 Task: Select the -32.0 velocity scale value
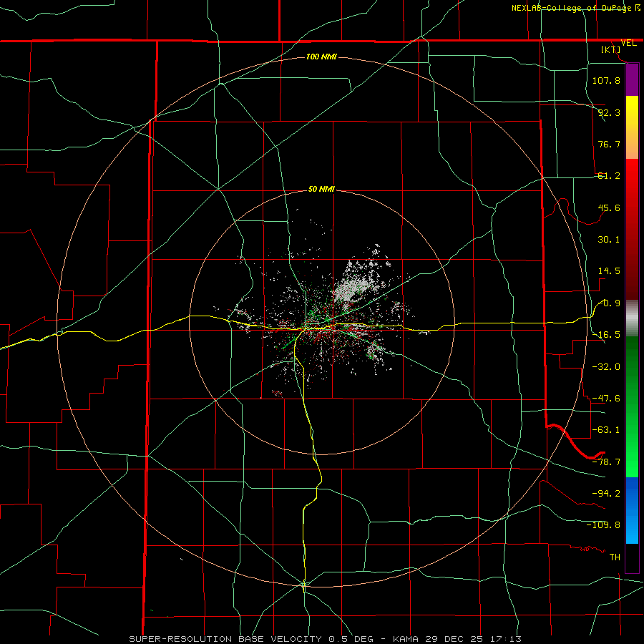point(606,367)
